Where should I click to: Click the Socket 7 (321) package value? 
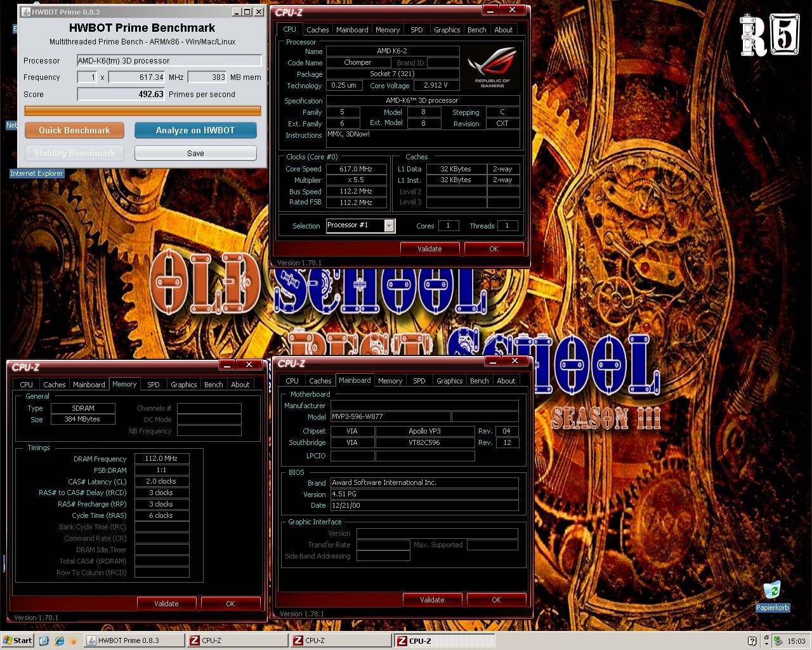tap(393, 74)
